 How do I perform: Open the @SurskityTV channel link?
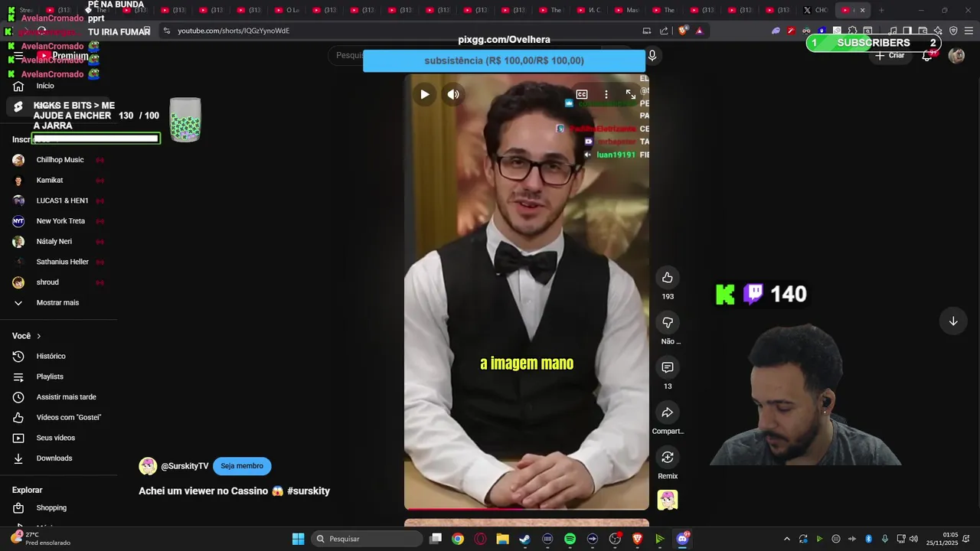coord(185,466)
